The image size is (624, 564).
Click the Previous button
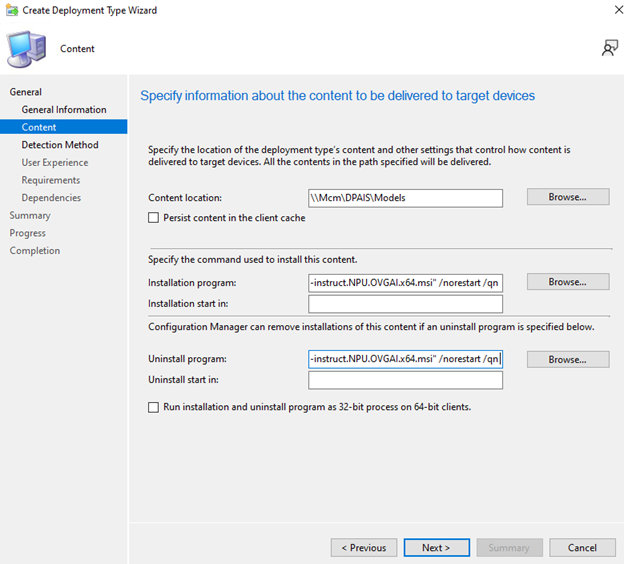pos(364,548)
